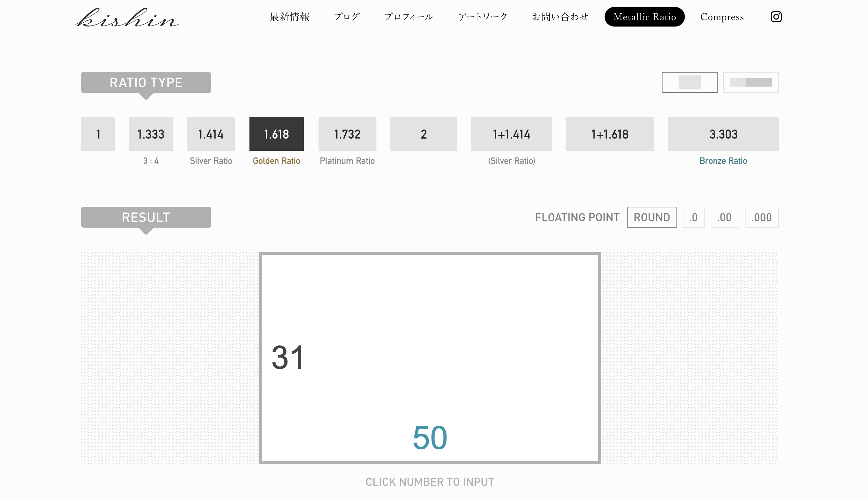Select the single rectangle layout icon
This screenshot has width=868, height=500.
click(x=689, y=82)
